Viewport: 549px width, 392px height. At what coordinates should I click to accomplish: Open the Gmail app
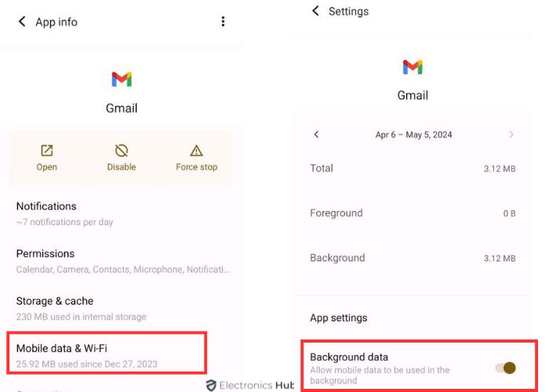46,158
